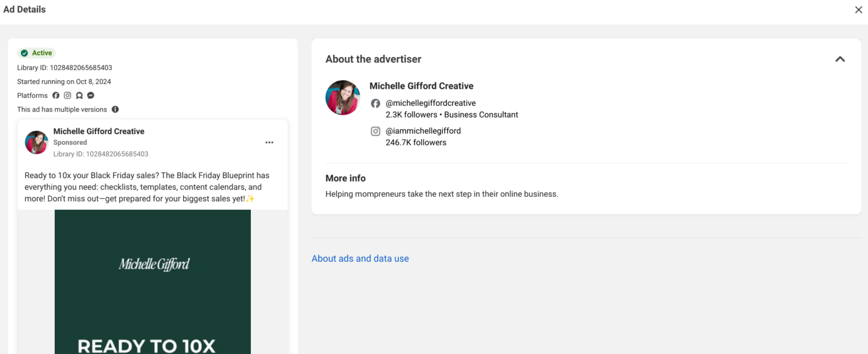Click the Instagram icon beside @iammichellegifford
This screenshot has width=868, height=354.
click(x=375, y=131)
